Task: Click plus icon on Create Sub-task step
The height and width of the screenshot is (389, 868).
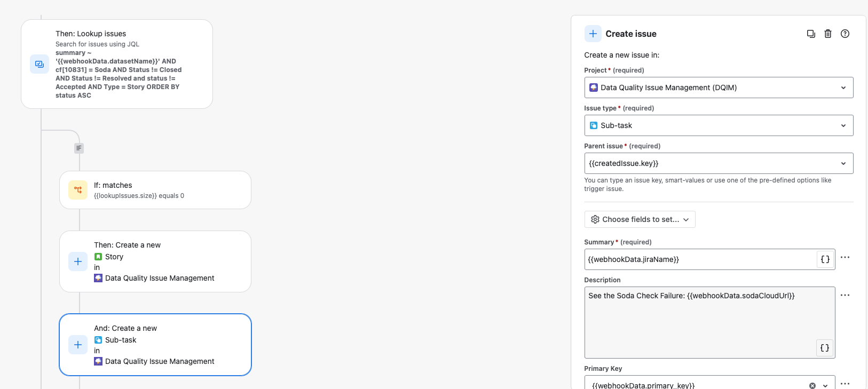Action: coord(78,345)
